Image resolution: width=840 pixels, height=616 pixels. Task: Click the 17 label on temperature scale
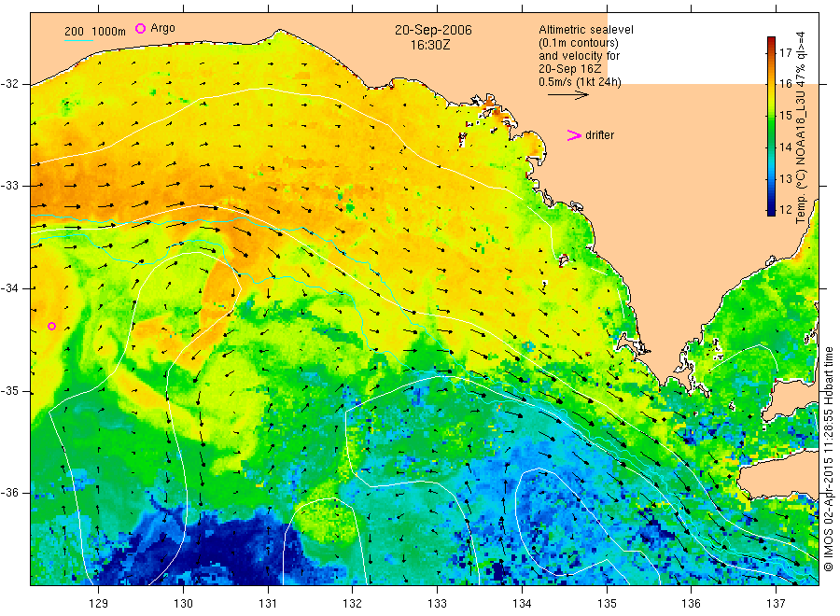(x=785, y=52)
